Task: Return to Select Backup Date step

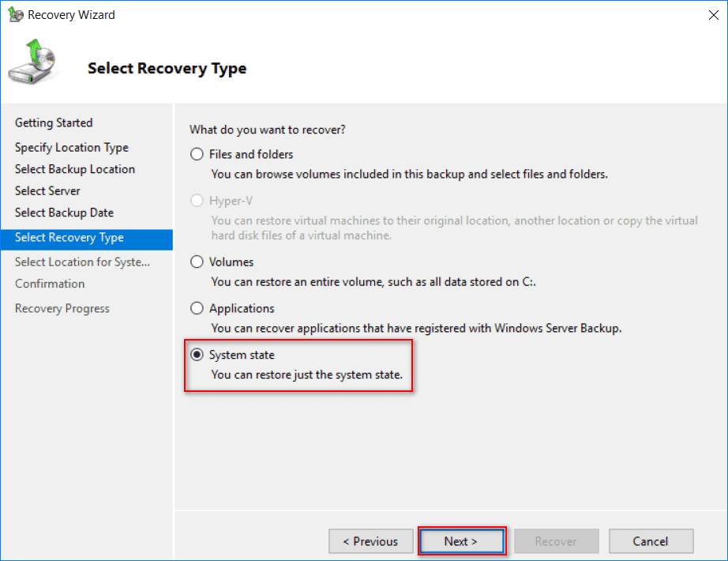Action: coord(64,213)
